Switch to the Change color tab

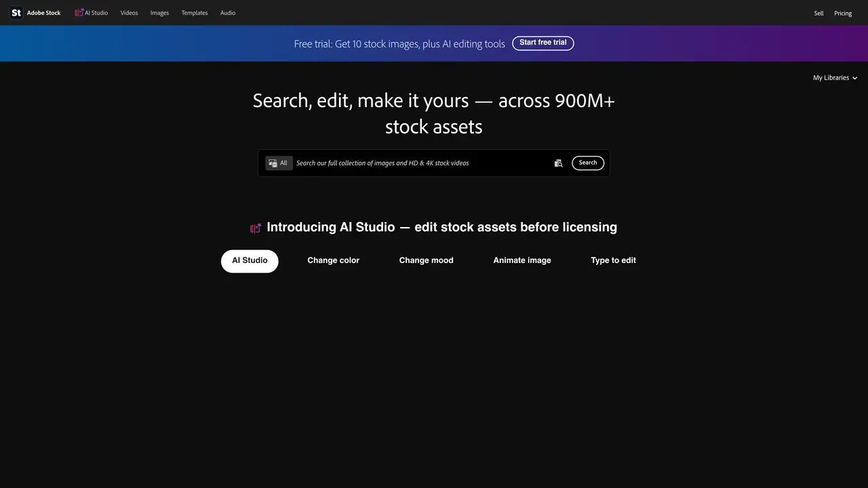pos(334,261)
